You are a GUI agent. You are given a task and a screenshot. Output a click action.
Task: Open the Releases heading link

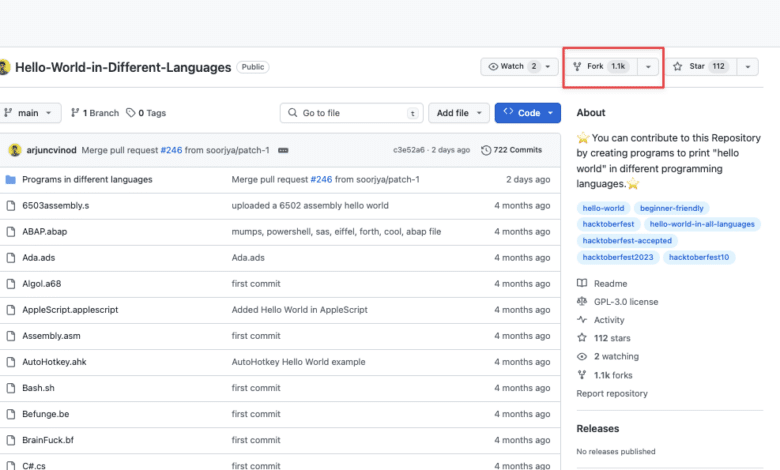click(597, 428)
